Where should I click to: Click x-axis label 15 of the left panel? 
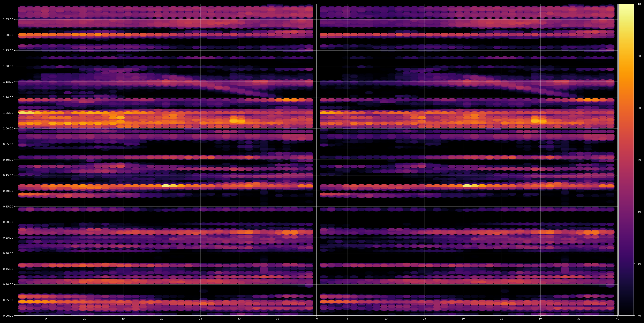[123, 319]
